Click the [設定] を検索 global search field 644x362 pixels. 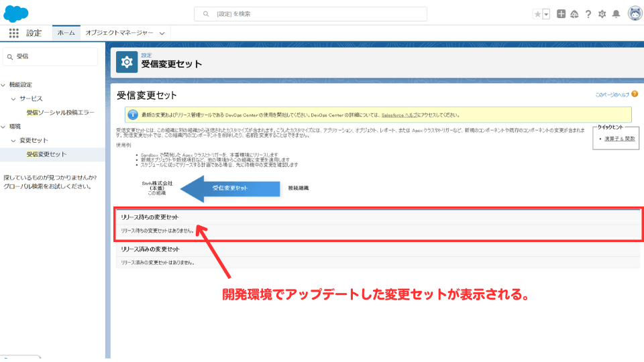pyautogui.click(x=310, y=14)
